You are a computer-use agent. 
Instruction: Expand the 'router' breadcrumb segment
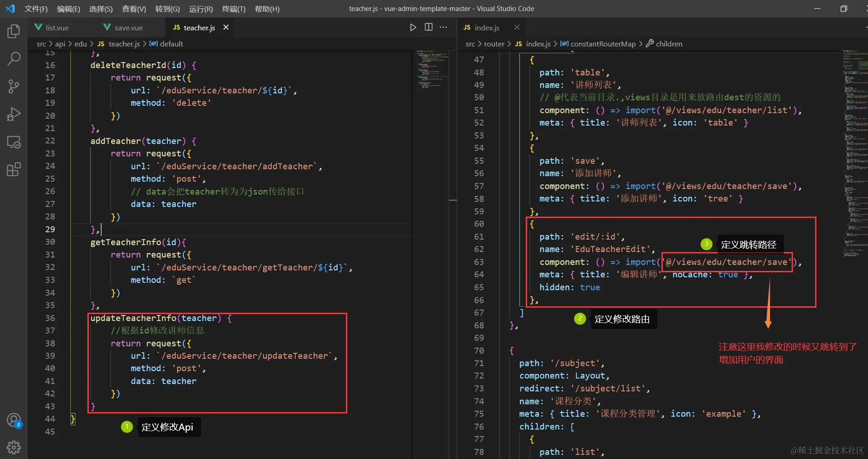pos(494,44)
